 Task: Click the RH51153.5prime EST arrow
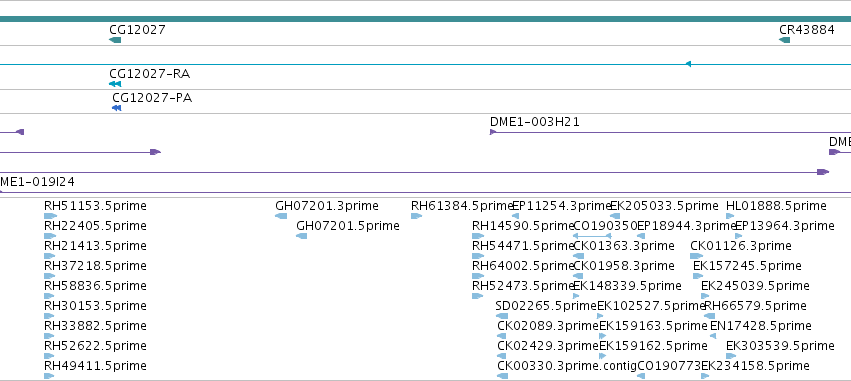(50, 216)
